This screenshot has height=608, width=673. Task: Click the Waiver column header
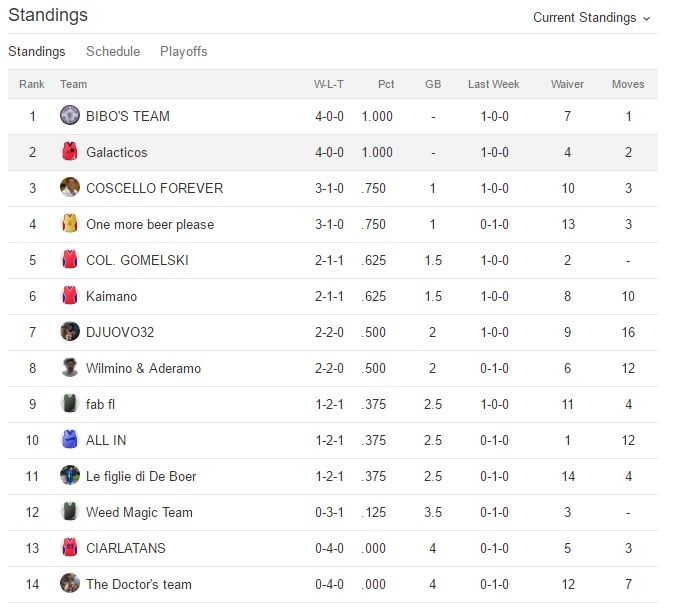click(567, 84)
